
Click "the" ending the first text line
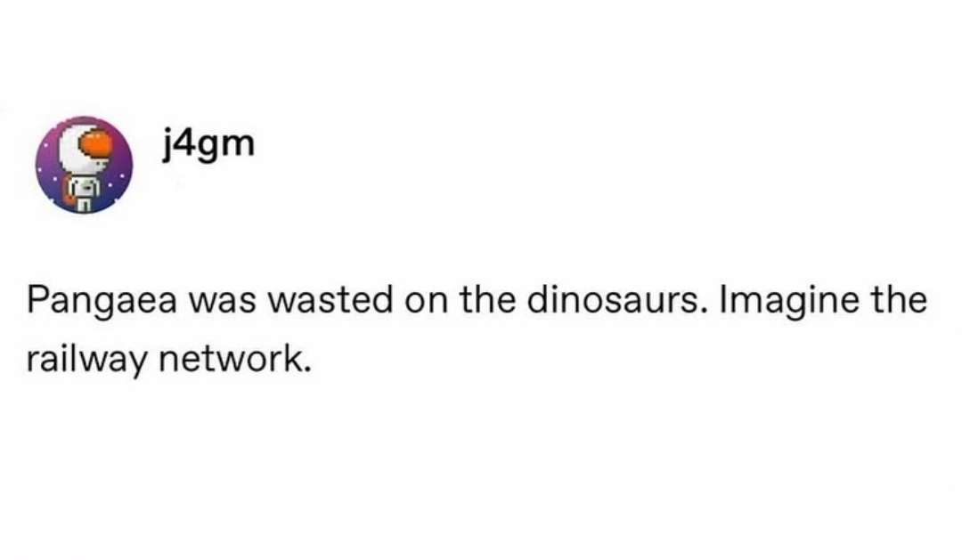897,301
